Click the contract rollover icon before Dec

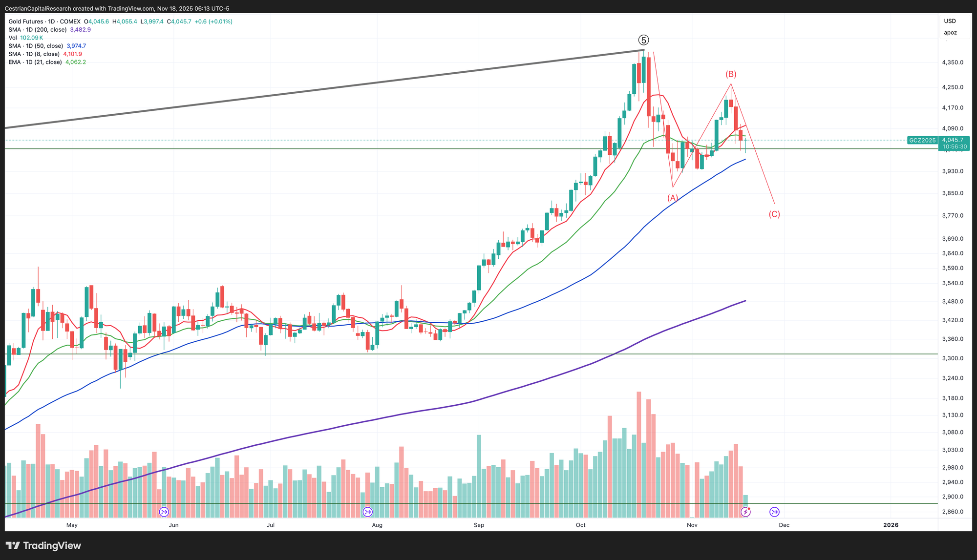point(774,512)
